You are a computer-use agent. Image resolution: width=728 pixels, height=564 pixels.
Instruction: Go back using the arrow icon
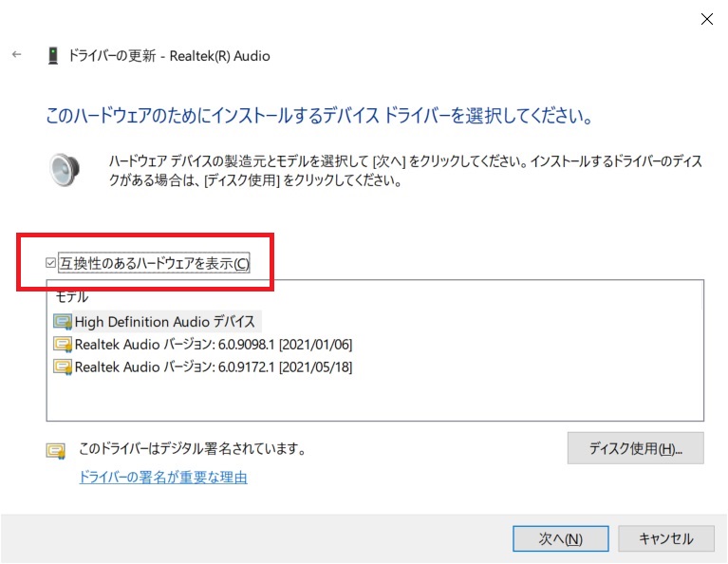click(x=17, y=55)
